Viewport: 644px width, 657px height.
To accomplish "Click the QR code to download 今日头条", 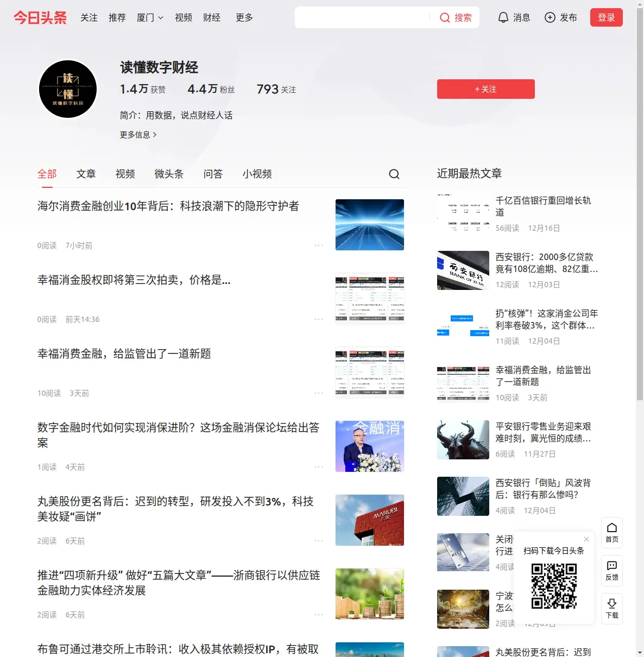I will tap(554, 586).
